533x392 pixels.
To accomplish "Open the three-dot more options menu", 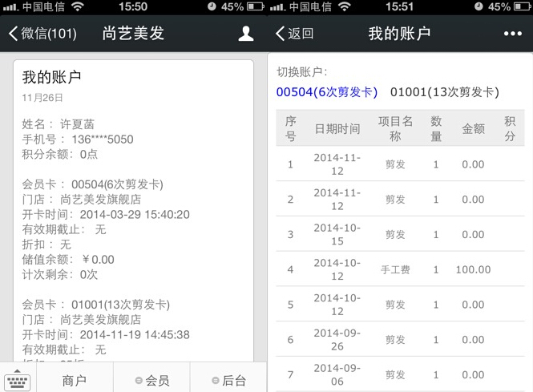I will pyautogui.click(x=513, y=34).
